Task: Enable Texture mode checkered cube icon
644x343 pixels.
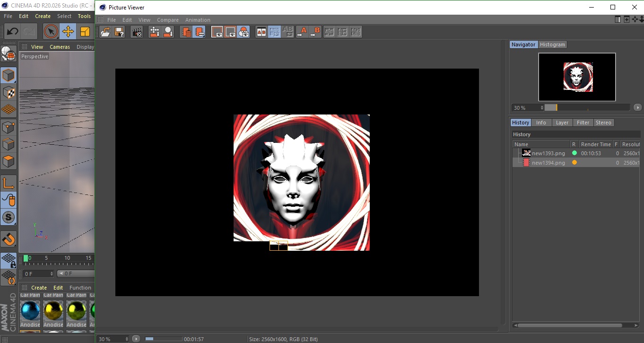Action: click(9, 92)
